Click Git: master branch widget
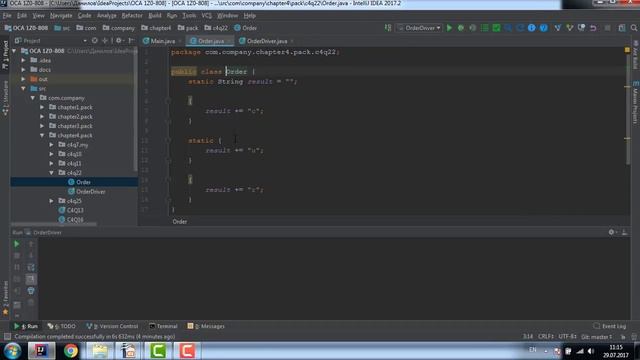This screenshot has height=360, width=640. pyautogui.click(x=597, y=337)
